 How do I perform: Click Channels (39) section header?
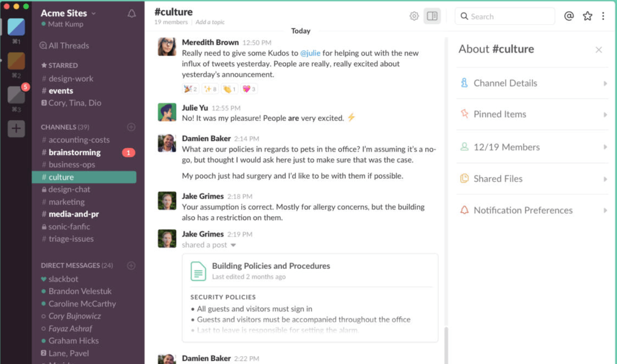(65, 127)
